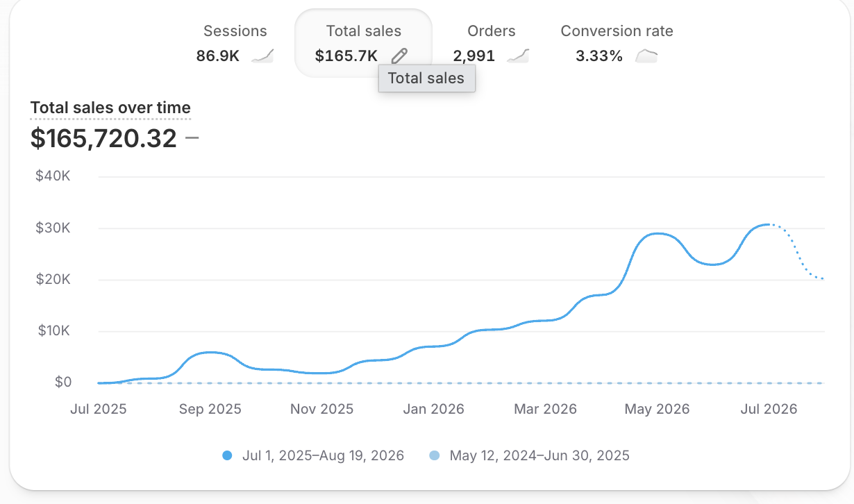This screenshot has height=504, width=854.
Task: Click the Conversion rate sparkline icon
Action: (x=646, y=56)
